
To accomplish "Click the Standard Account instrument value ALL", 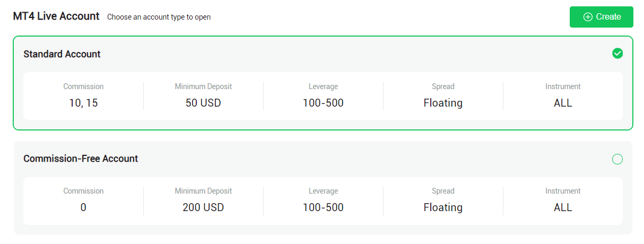I will [x=563, y=103].
